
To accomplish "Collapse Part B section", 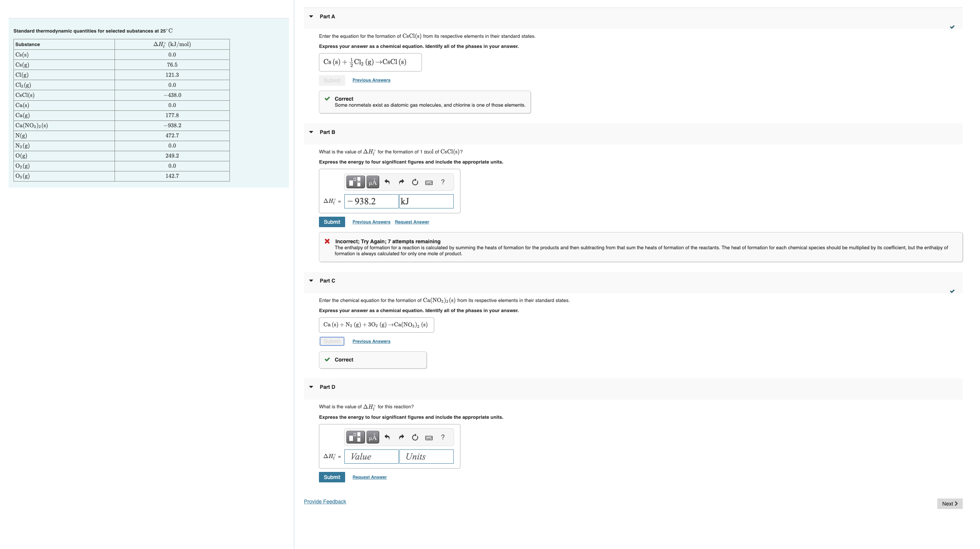I will point(311,132).
